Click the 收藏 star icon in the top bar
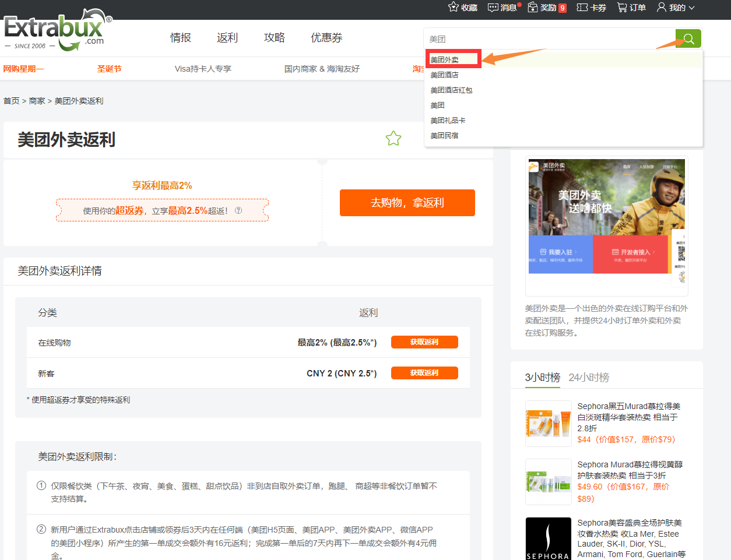731x560 pixels. click(x=454, y=7)
